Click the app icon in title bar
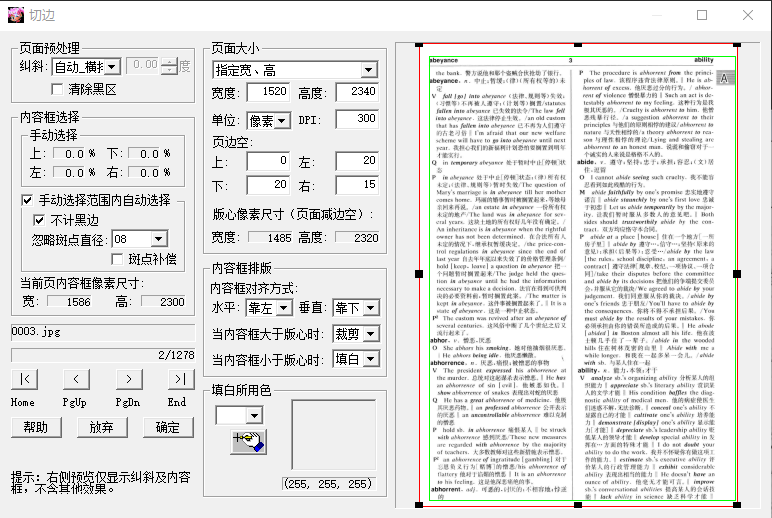The width and height of the screenshot is (772, 518). coord(16,15)
